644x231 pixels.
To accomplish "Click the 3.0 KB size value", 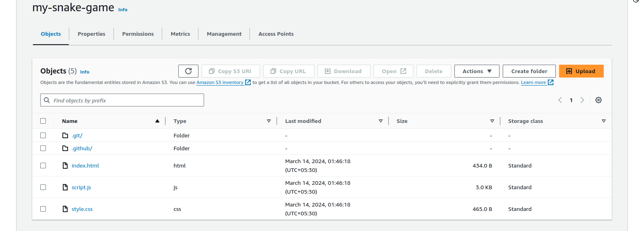I will coord(484,187).
